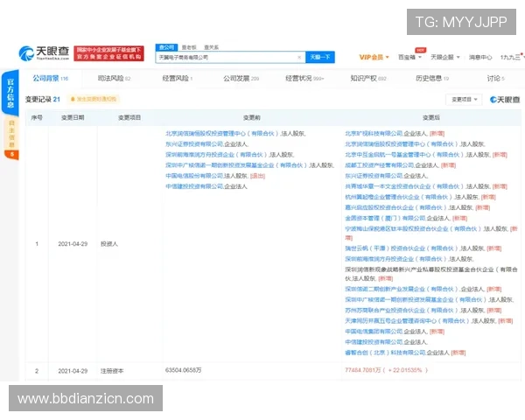This screenshot has width=525, height=420.
Task: Open the 公司背景 tab
Action: (x=50, y=79)
